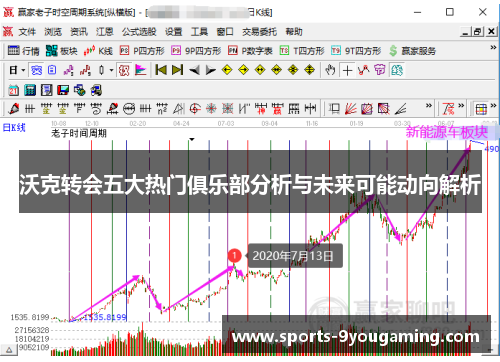Select the red pencil drawing tool
500x362 pixels.
(x=14, y=109)
